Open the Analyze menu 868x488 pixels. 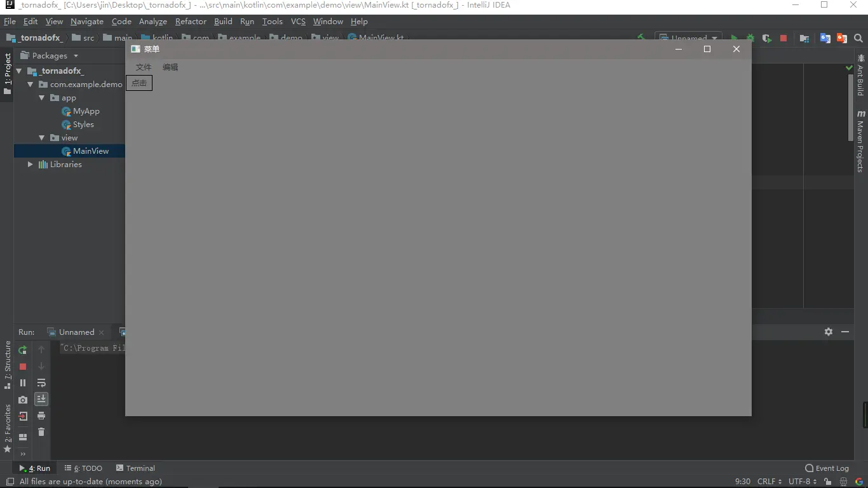pos(153,22)
